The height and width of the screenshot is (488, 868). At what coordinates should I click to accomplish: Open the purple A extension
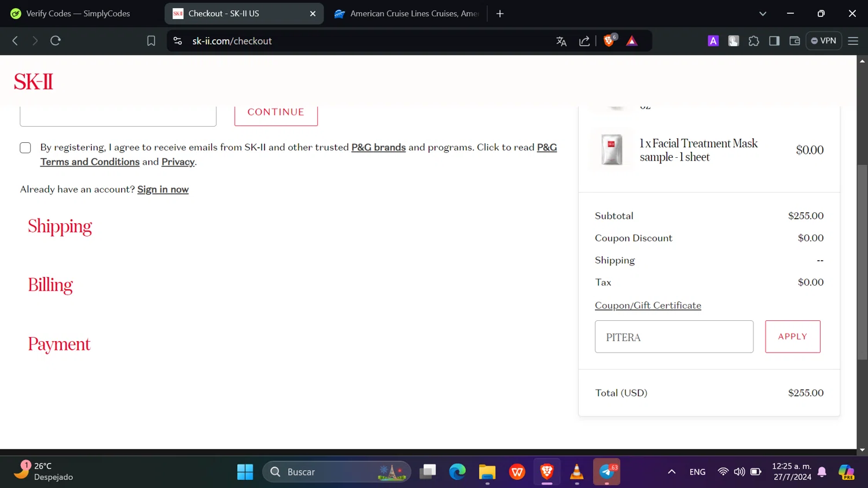point(713,41)
